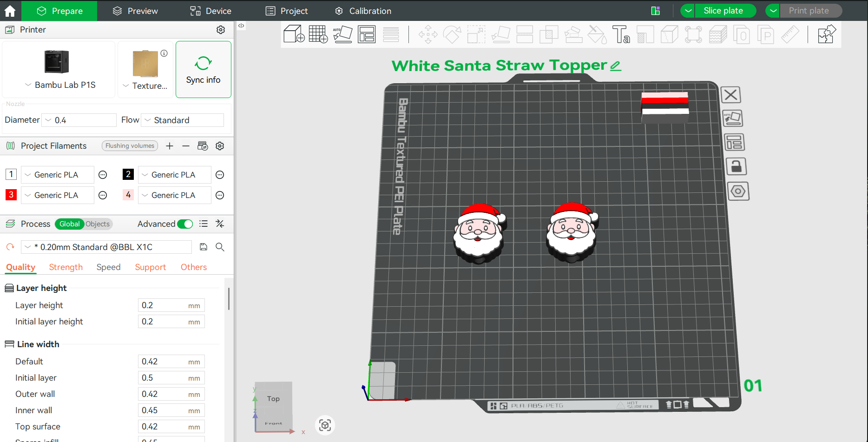This screenshot has width=868, height=442.
Task: Add text with the embossed Text tool
Action: [622, 34]
